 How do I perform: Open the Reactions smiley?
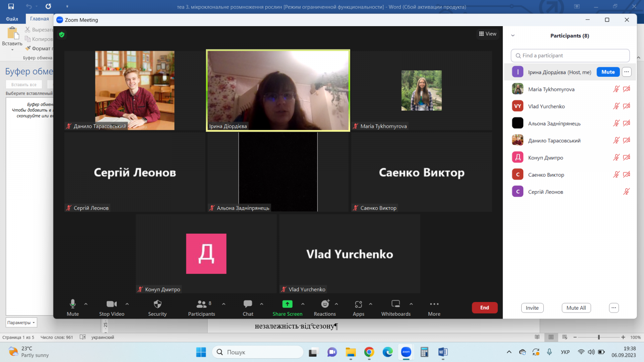pos(325,308)
